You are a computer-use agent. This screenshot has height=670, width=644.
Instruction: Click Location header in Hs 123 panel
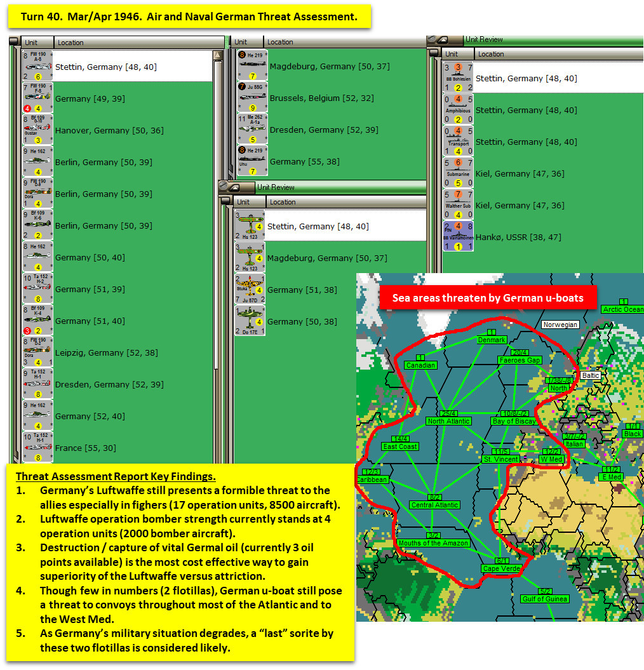(x=345, y=202)
